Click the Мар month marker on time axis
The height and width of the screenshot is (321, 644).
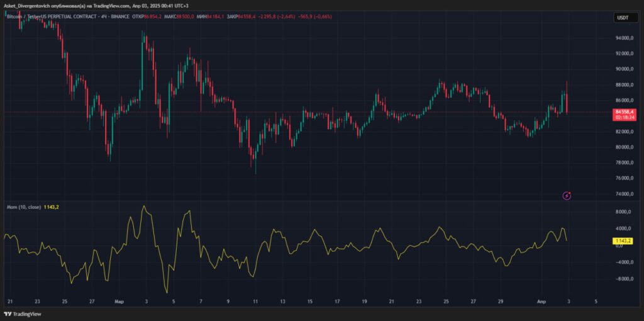tap(118, 301)
